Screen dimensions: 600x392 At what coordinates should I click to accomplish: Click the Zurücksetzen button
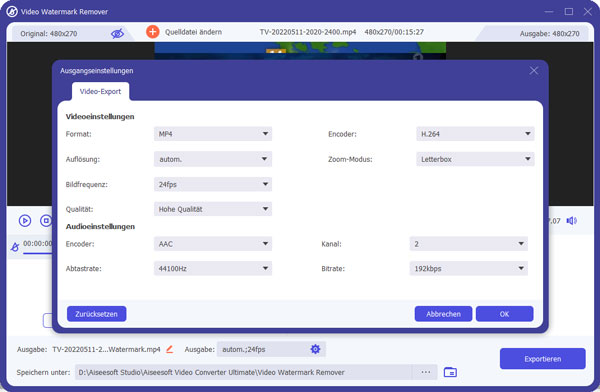tap(96, 314)
